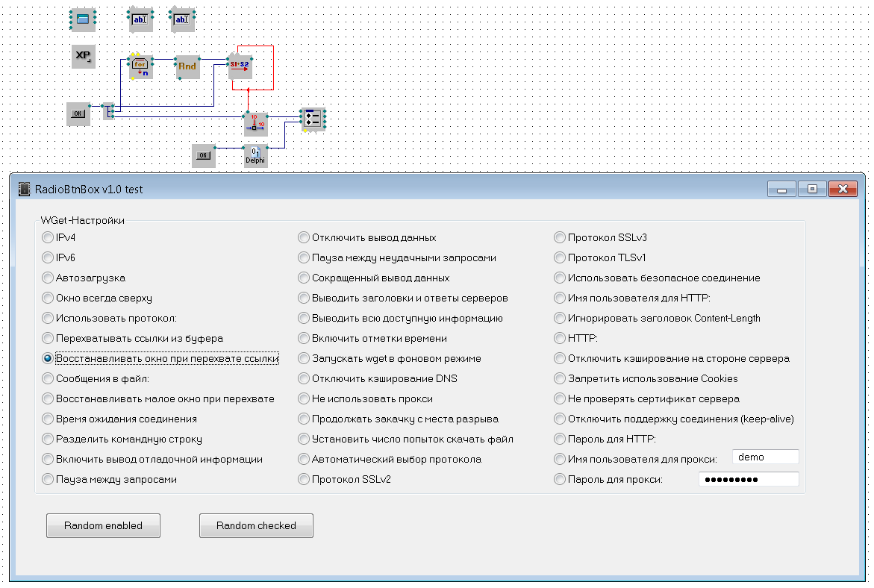Select Перехватывать ссылки из буфера option

[x=133, y=338]
